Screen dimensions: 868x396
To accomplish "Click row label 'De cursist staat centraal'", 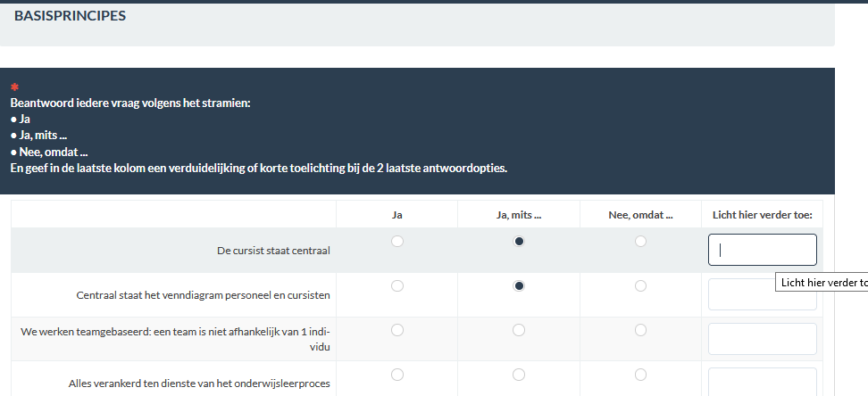I will 273,251.
